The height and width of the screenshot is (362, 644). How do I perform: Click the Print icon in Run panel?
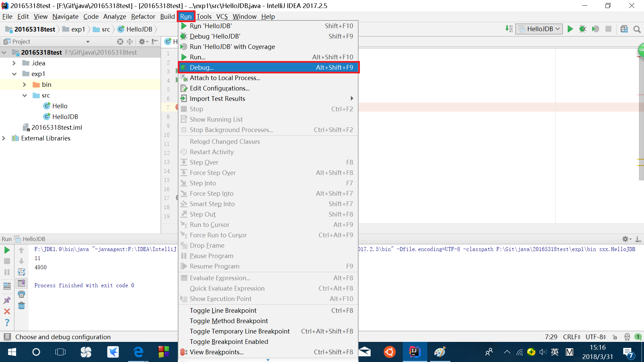21,294
